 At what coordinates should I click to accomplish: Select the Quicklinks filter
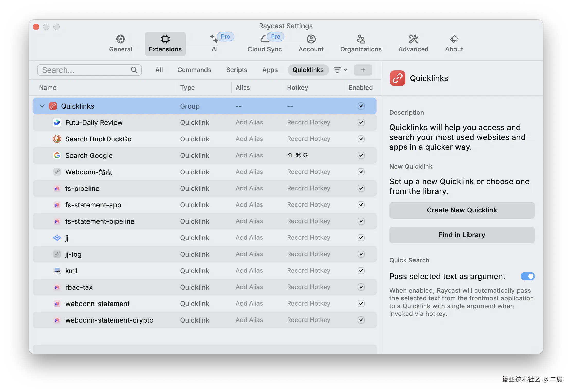point(308,70)
